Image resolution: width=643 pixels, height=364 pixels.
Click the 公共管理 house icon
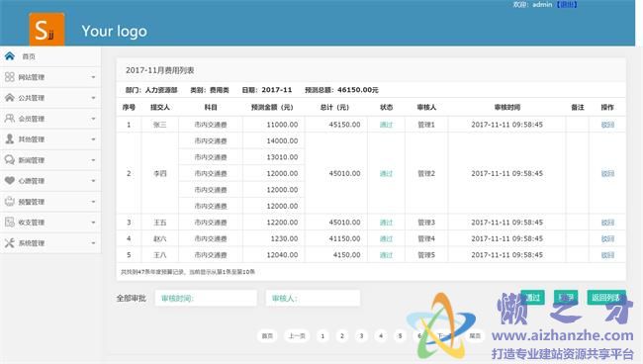(10, 98)
